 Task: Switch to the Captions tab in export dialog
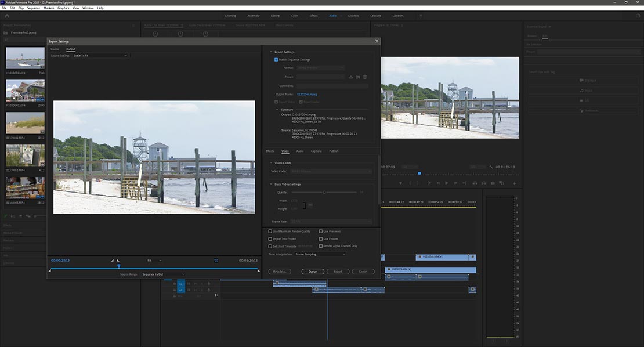pyautogui.click(x=316, y=151)
